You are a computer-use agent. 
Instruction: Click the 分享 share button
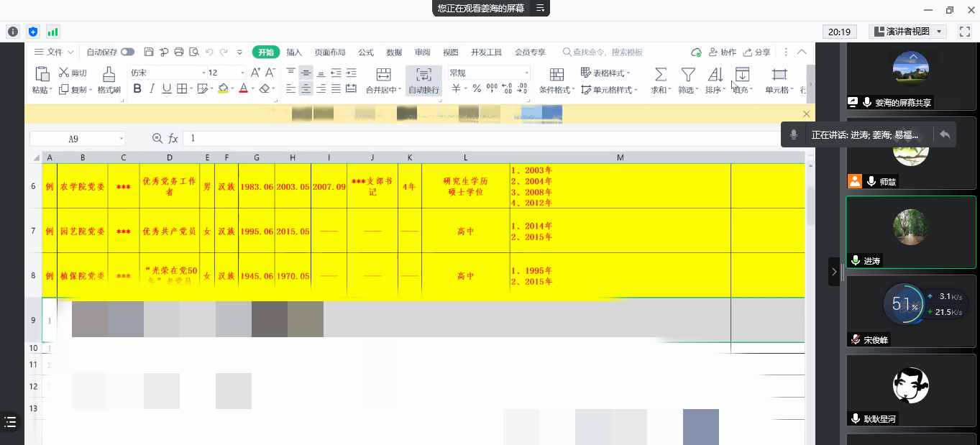(756, 52)
